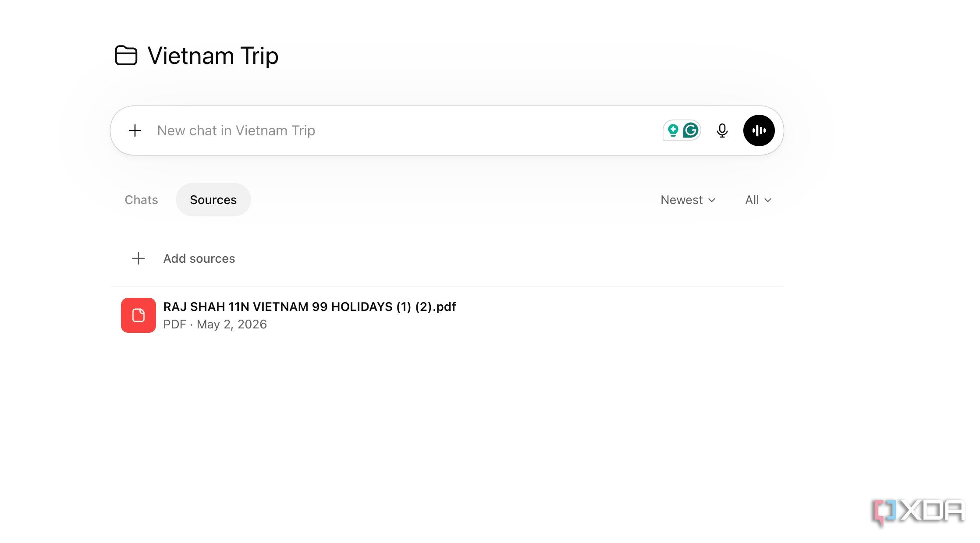This screenshot has height=543, width=980.
Task: Click the PDF · May 2, 2026 details line
Action: coord(215,324)
